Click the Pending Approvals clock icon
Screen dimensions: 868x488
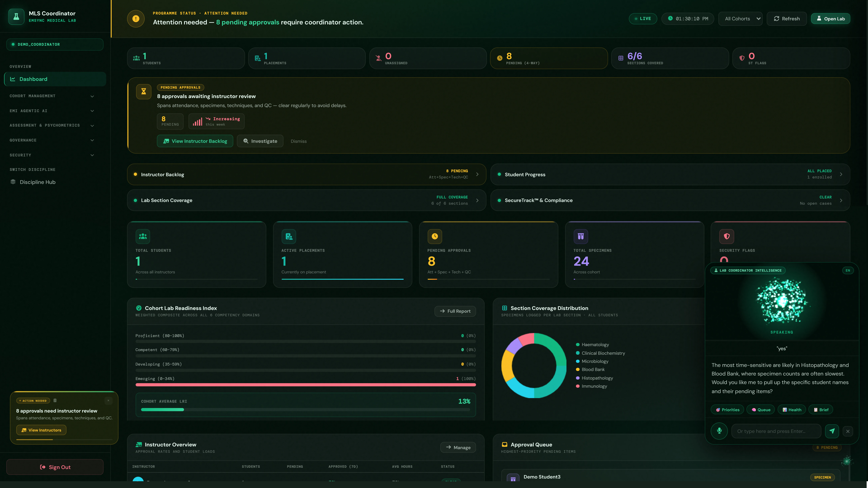(435, 236)
